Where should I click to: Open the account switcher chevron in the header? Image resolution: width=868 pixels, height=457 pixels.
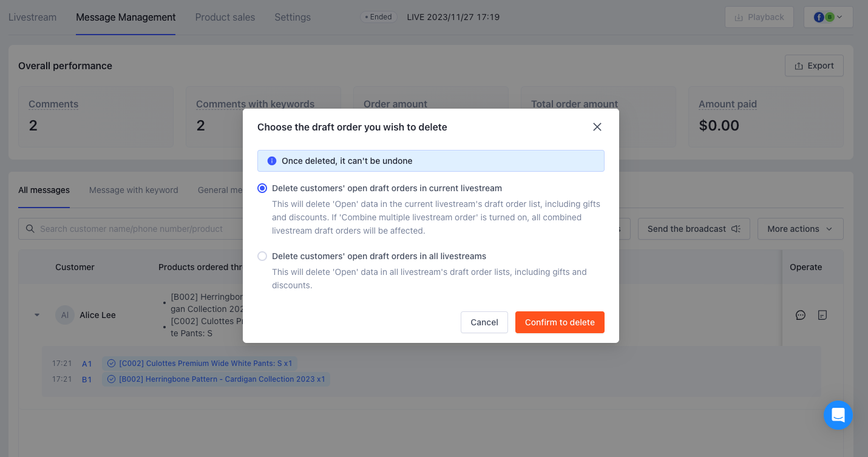(838, 16)
